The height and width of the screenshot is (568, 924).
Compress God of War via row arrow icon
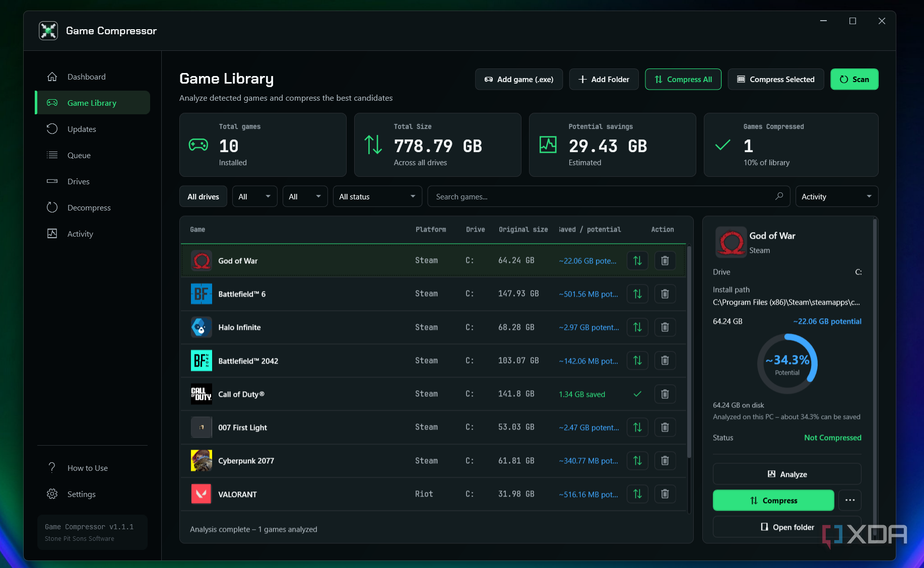(637, 260)
